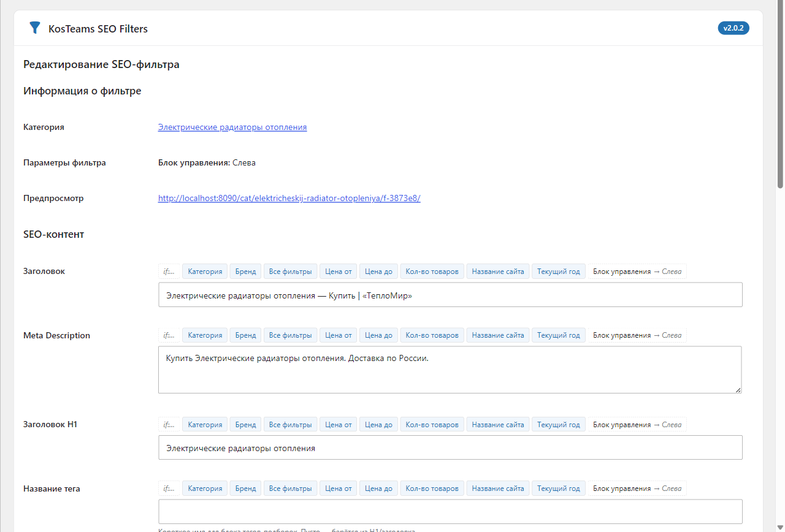The height and width of the screenshot is (532, 785).
Task: Open the Электрические радиаторы отопления category link
Action: (x=232, y=127)
